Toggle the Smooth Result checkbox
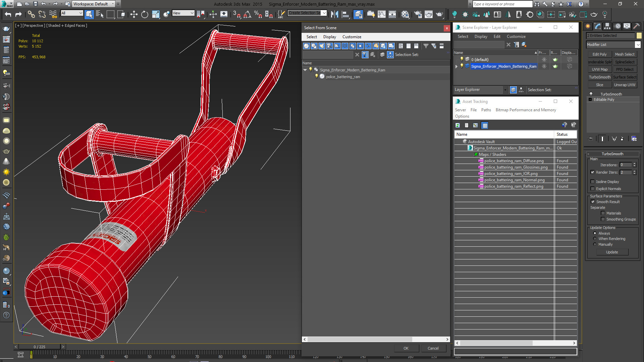This screenshot has height=362, width=644. (x=593, y=202)
